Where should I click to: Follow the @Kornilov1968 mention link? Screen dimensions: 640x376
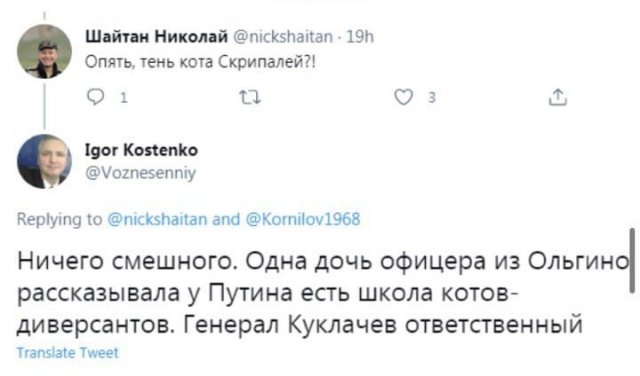tap(303, 219)
